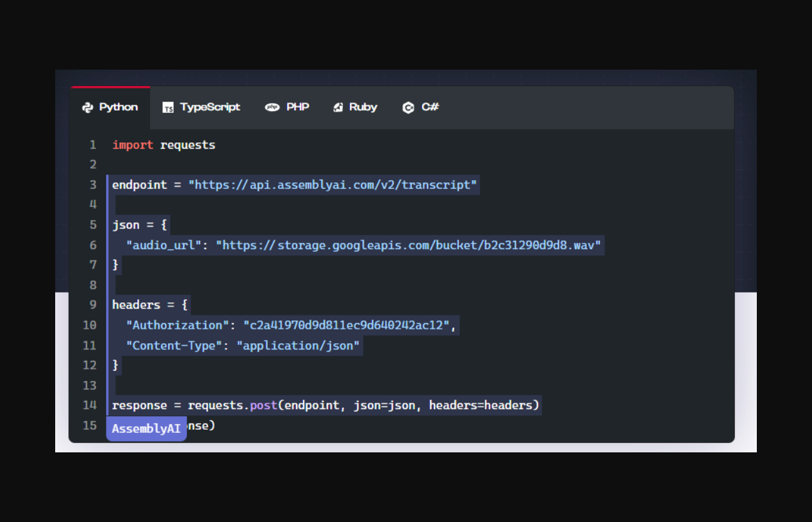
Task: Open the PHP code tab label
Action: (x=298, y=107)
